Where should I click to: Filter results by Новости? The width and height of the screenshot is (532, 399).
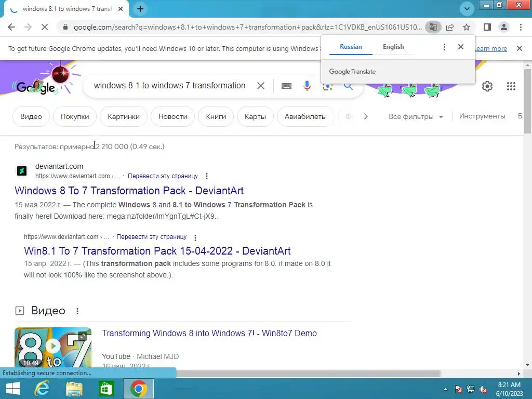coord(172,116)
